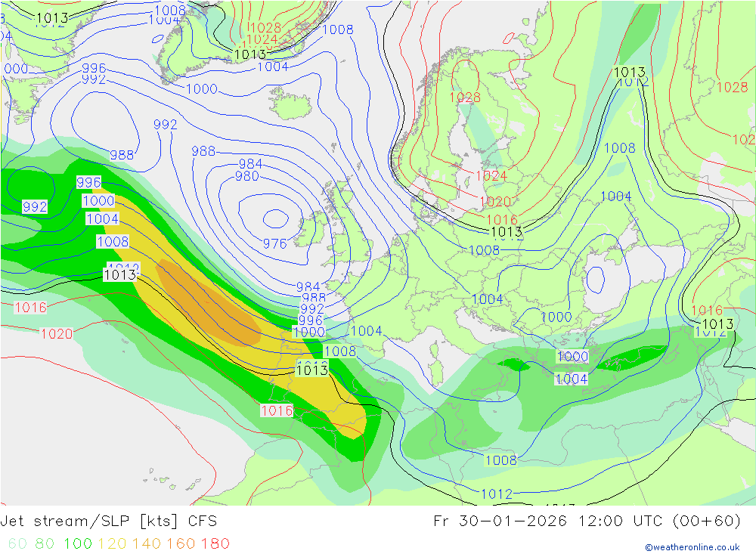
Task: Click the white-boxed 992 isobar label
Action: pyautogui.click(x=35, y=207)
